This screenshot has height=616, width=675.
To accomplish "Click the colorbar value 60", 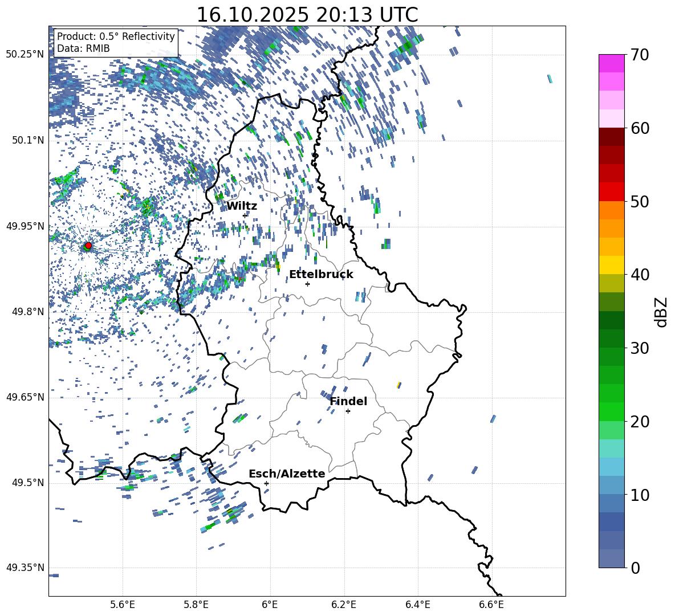I will (640, 128).
